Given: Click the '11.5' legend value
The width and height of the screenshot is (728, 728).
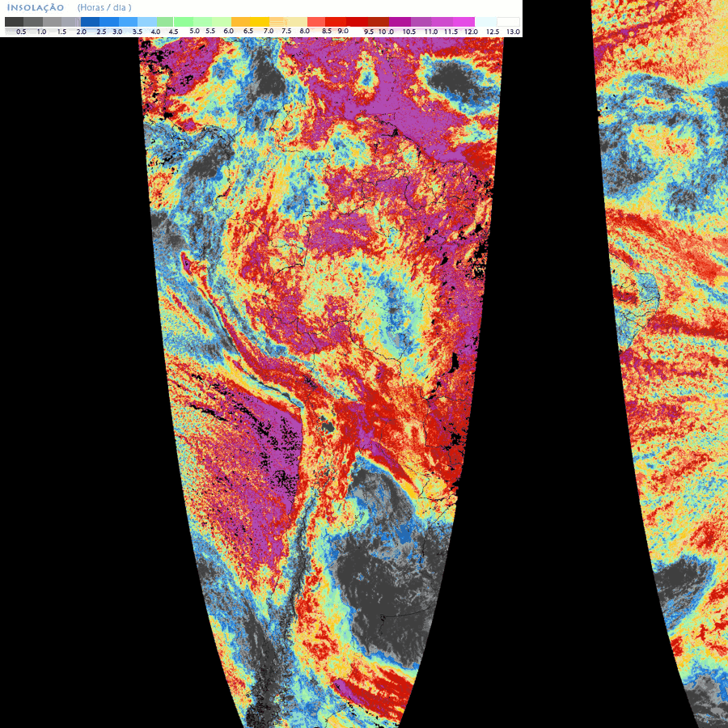Looking at the screenshot, I should pos(451,32).
